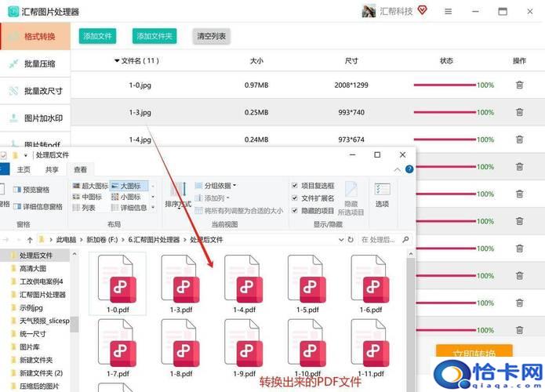Select 高清大图 in the folder tree

[33, 269]
